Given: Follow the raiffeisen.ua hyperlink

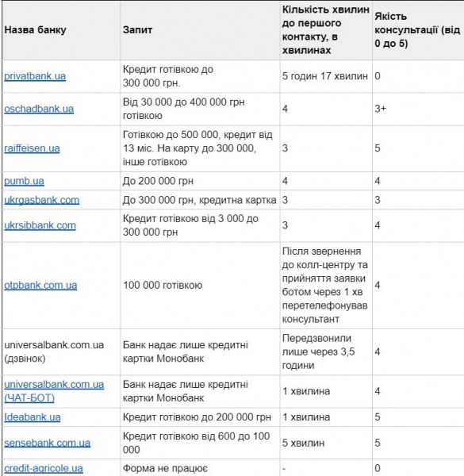Looking at the screenshot, I should pyautogui.click(x=32, y=148).
